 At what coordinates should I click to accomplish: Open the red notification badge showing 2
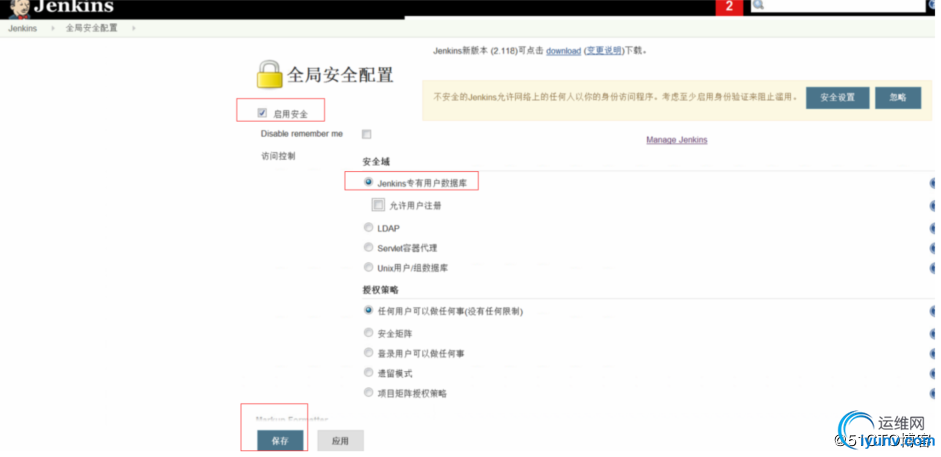[729, 7]
